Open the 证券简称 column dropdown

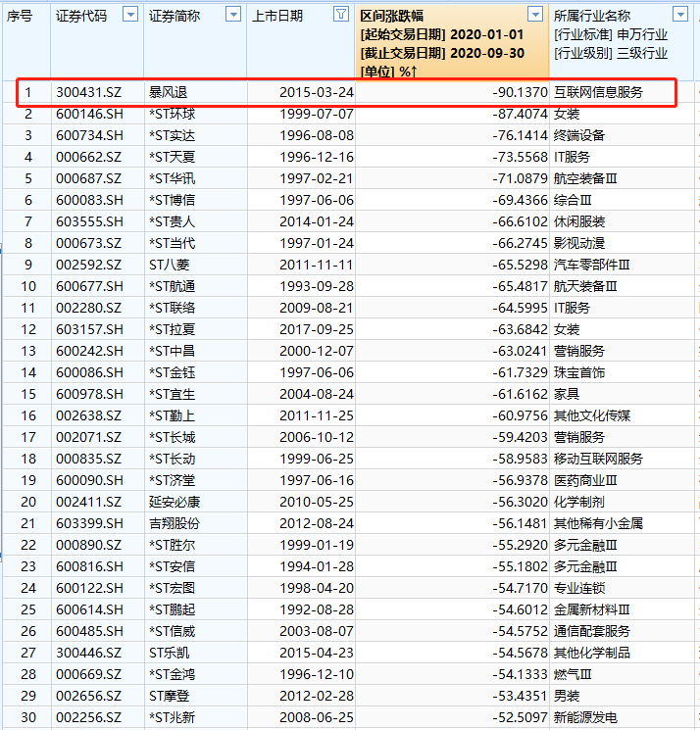tap(233, 15)
